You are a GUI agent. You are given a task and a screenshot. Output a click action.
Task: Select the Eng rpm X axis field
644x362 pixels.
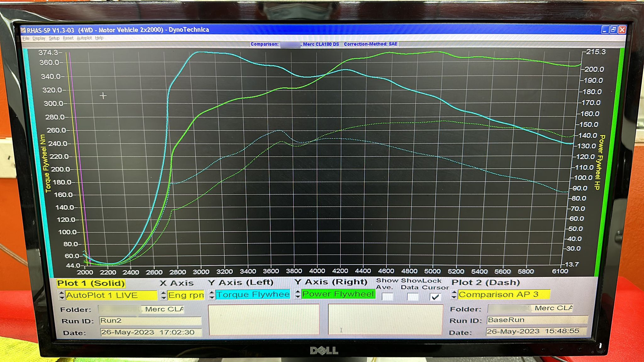[x=186, y=295]
